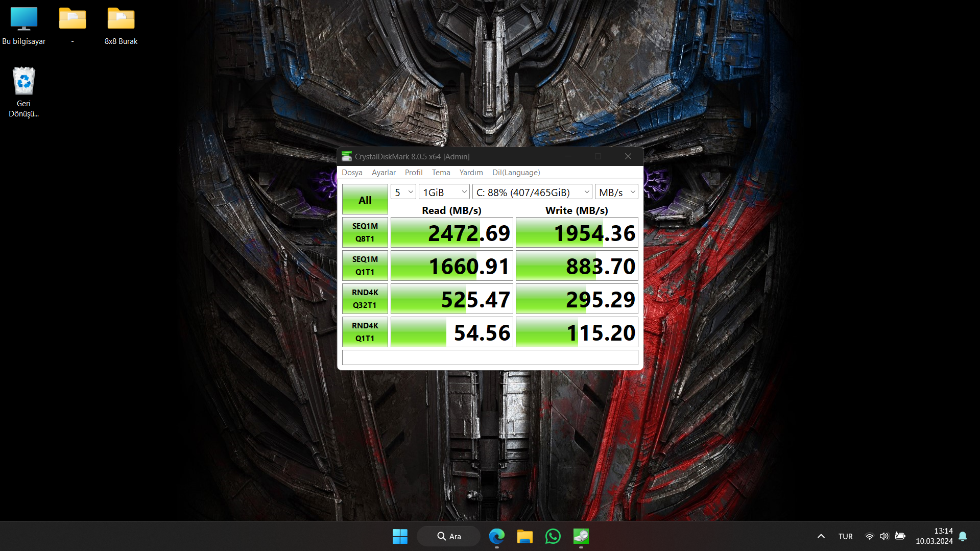Expand the MB/s unit dropdown

pyautogui.click(x=617, y=192)
